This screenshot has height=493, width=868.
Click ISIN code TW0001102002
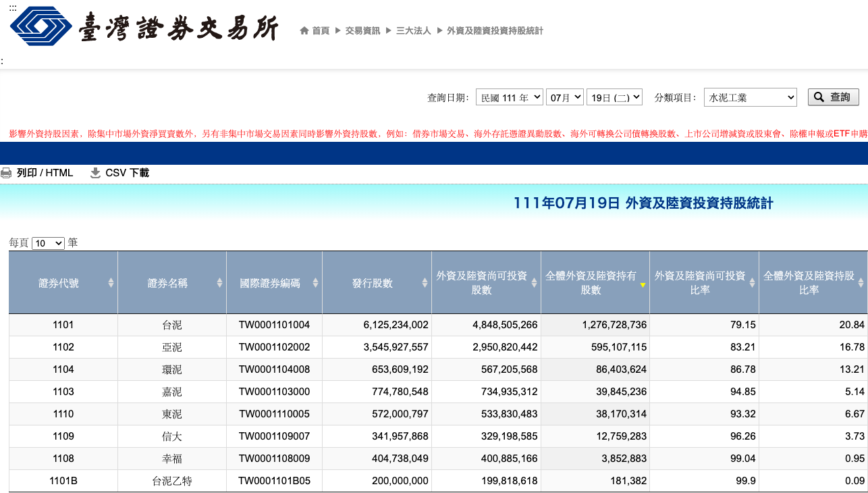click(274, 347)
